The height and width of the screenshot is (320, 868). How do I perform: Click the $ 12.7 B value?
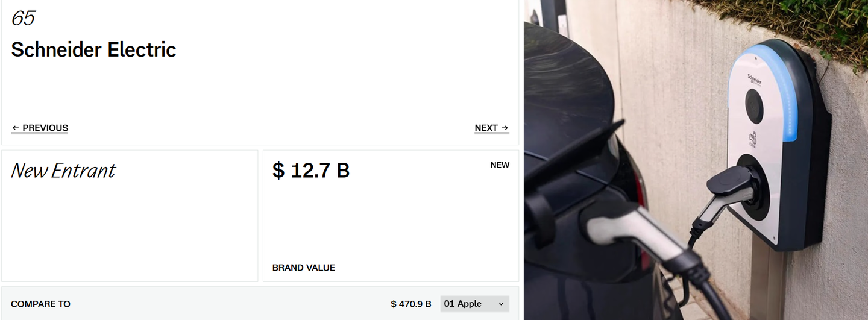(x=311, y=171)
